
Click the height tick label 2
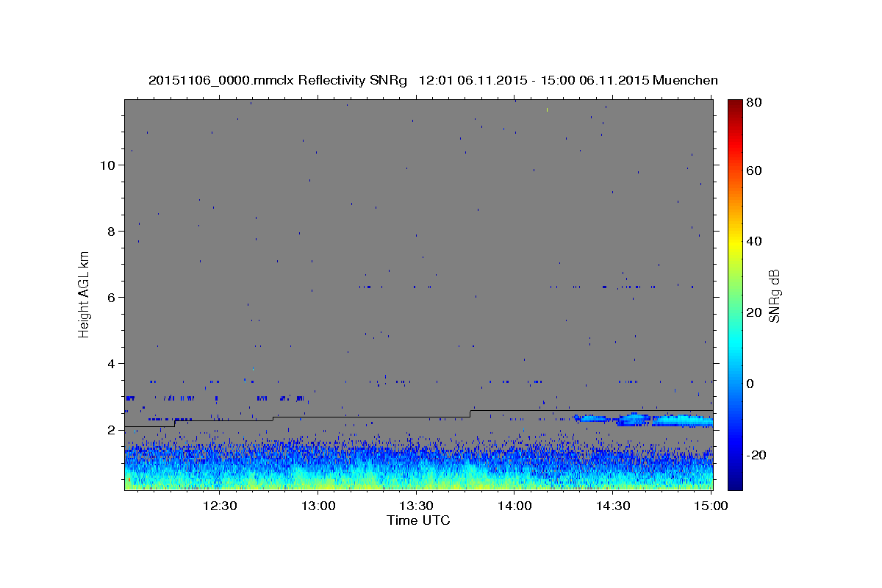point(111,430)
